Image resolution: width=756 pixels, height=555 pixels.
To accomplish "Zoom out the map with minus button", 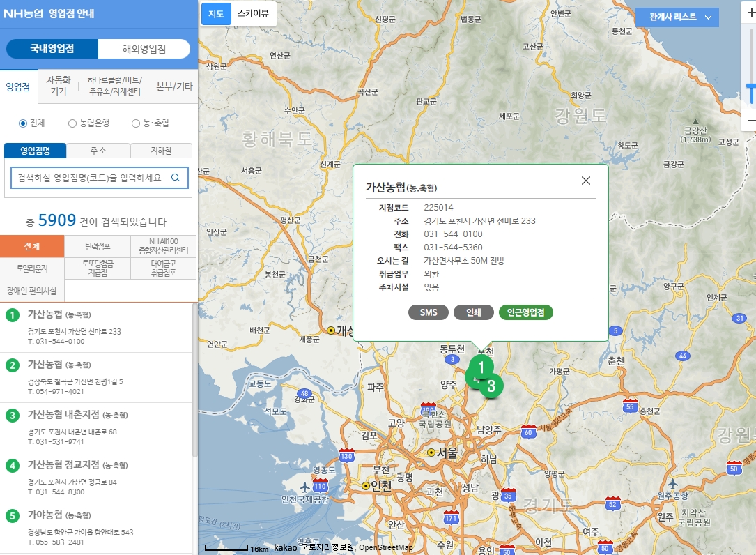I will [750, 120].
